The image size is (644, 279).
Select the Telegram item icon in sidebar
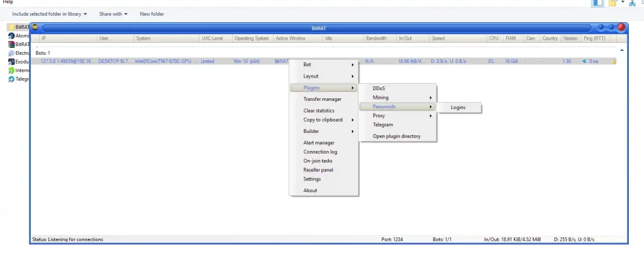(x=11, y=79)
